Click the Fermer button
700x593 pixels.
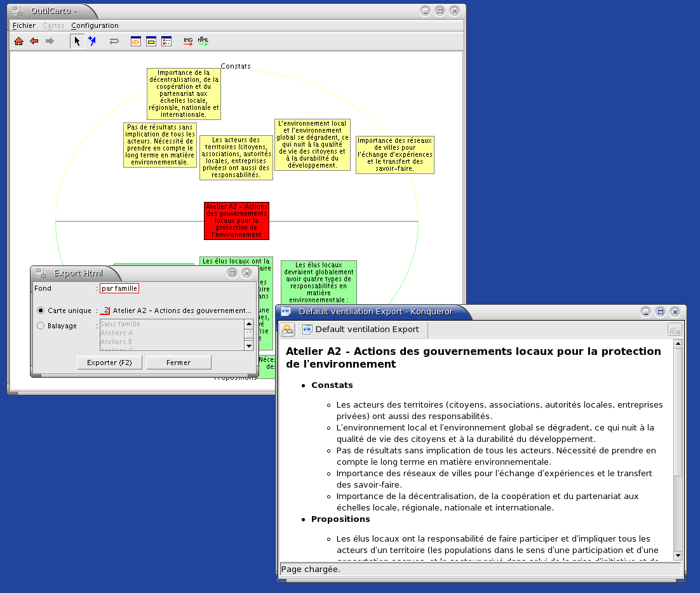coord(178,363)
